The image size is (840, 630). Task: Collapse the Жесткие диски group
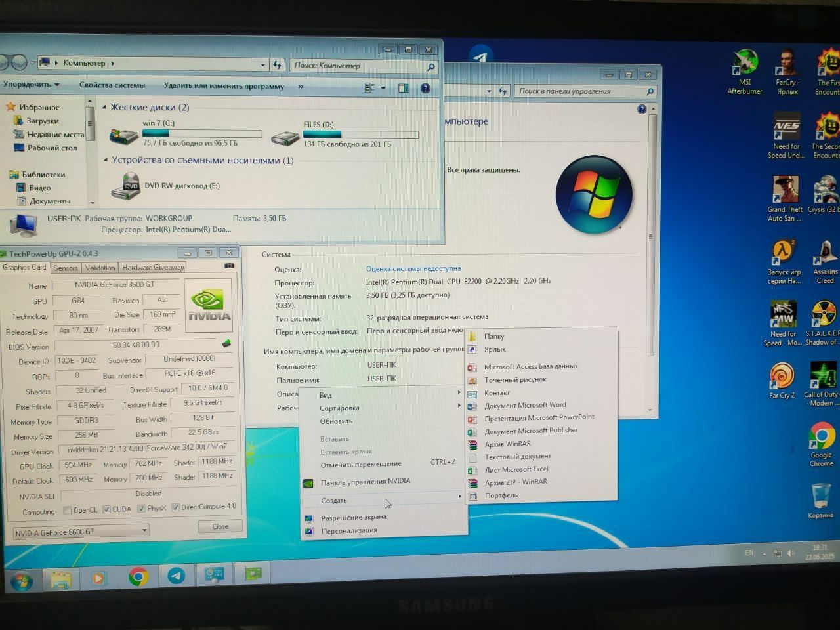click(x=104, y=107)
